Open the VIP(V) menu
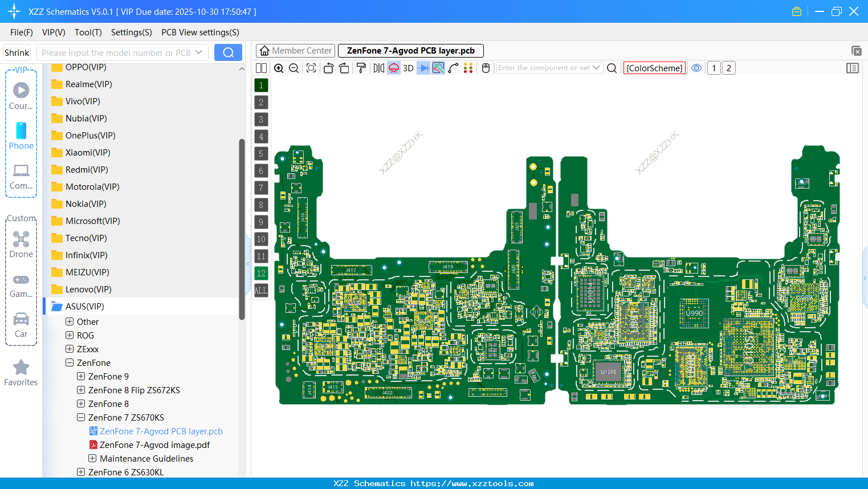This screenshot has width=868, height=489. 54,32
